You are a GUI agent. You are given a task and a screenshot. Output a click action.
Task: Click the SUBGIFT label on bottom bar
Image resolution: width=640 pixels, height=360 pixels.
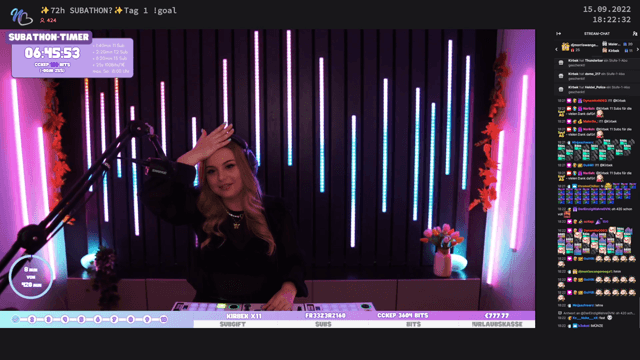[x=233, y=324]
